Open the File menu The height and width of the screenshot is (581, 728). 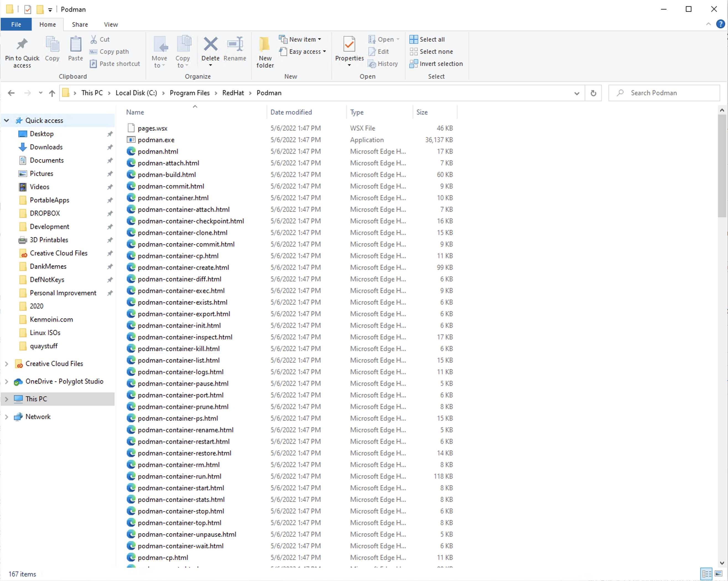(16, 24)
